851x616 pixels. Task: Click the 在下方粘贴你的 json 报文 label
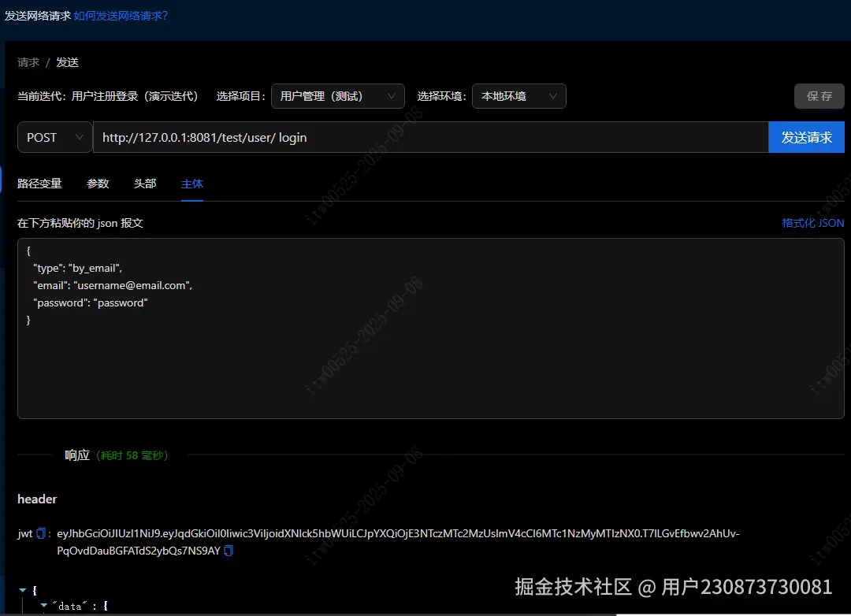point(80,223)
